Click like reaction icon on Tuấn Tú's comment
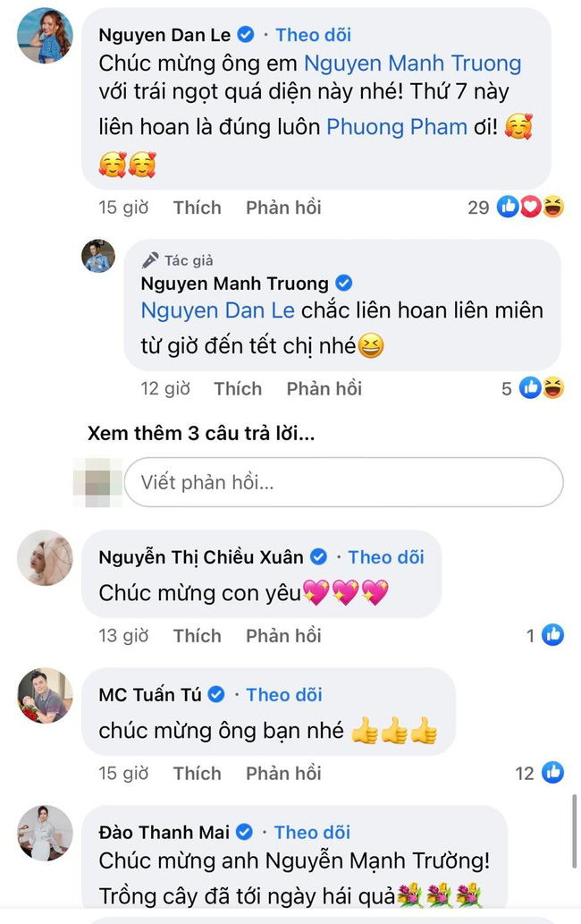The image size is (581, 924). [x=552, y=773]
